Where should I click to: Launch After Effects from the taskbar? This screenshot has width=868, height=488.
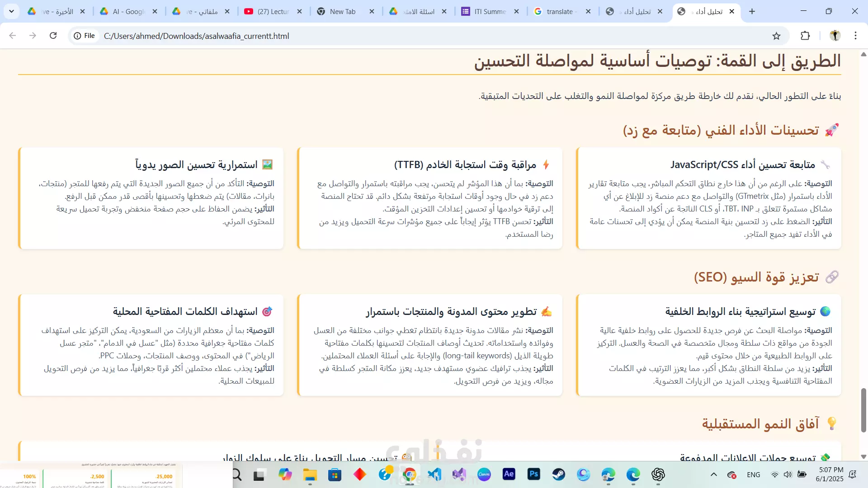point(509,474)
